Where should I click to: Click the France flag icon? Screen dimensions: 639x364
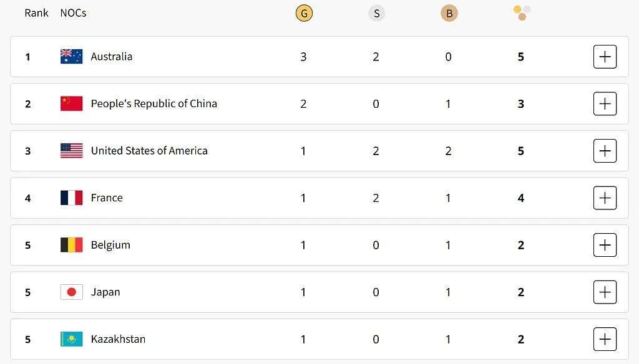(71, 198)
